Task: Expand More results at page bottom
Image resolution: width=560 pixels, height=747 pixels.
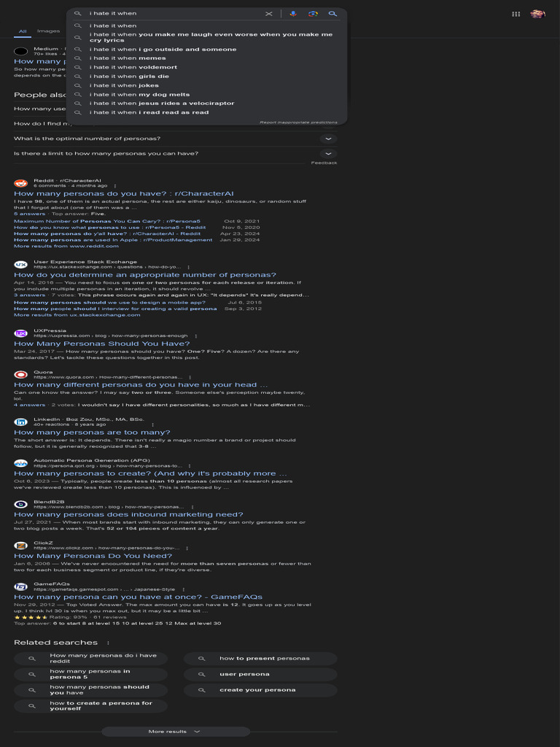Action: click(x=175, y=731)
